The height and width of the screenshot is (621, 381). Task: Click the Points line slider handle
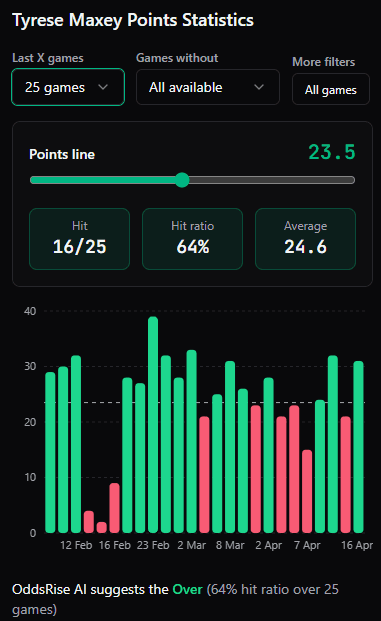[x=182, y=180]
